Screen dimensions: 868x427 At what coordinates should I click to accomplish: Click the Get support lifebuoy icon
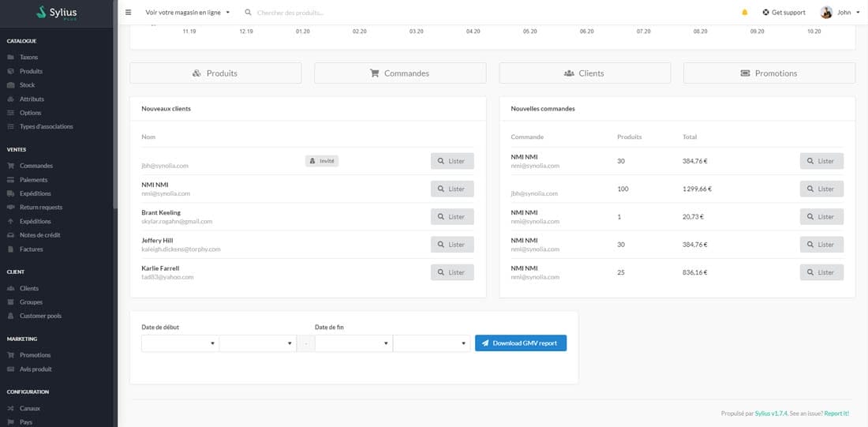coord(765,12)
